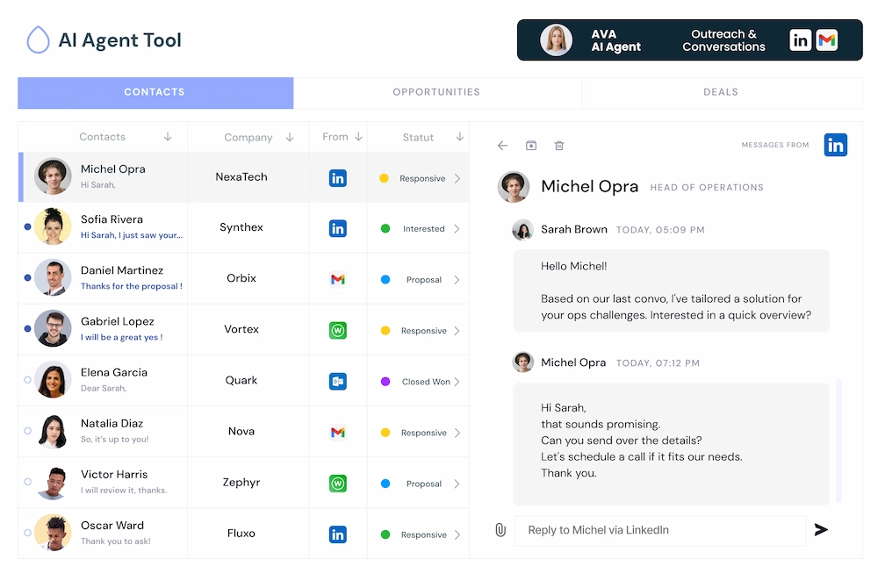Click the AI Agent Tool droplet logo
This screenshot has height=588, width=878.
(x=38, y=39)
